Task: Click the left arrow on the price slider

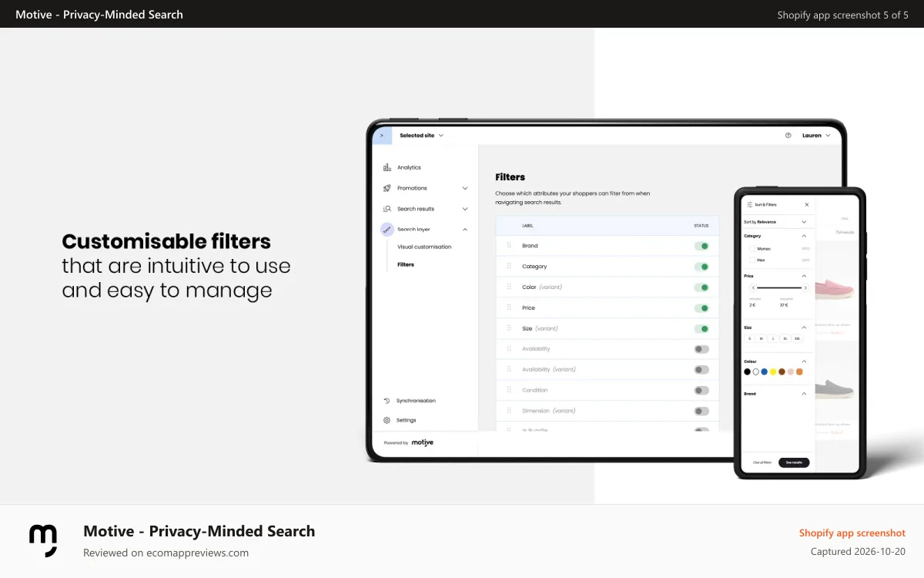Action: coord(754,287)
